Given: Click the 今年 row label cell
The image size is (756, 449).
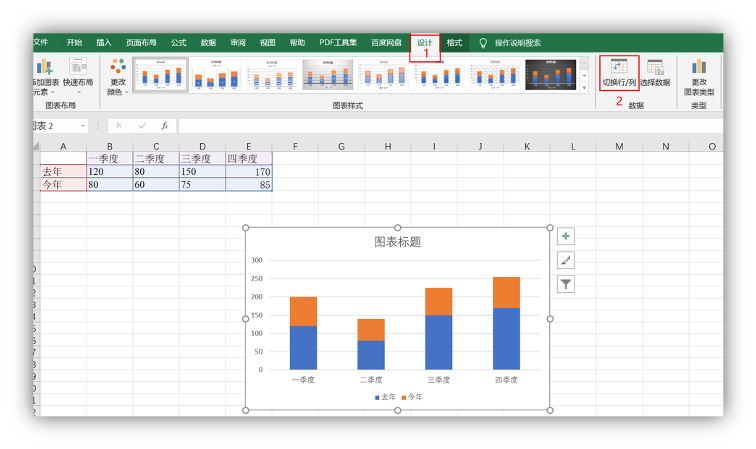Looking at the screenshot, I should coord(63,184).
